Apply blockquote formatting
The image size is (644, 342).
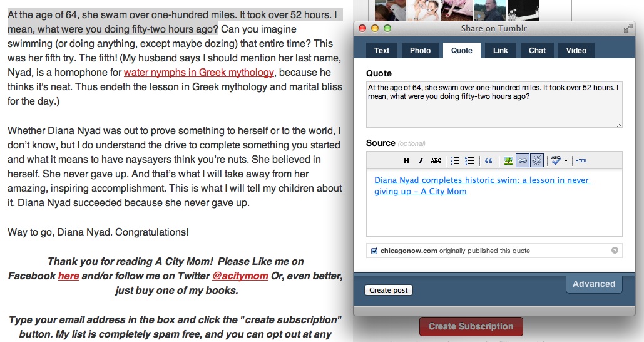pyautogui.click(x=488, y=161)
